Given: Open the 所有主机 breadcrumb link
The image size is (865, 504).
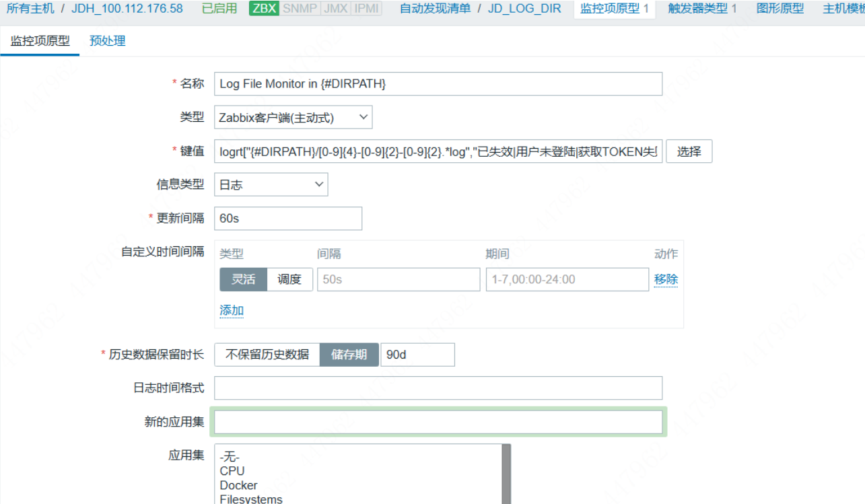Looking at the screenshot, I should [x=29, y=9].
